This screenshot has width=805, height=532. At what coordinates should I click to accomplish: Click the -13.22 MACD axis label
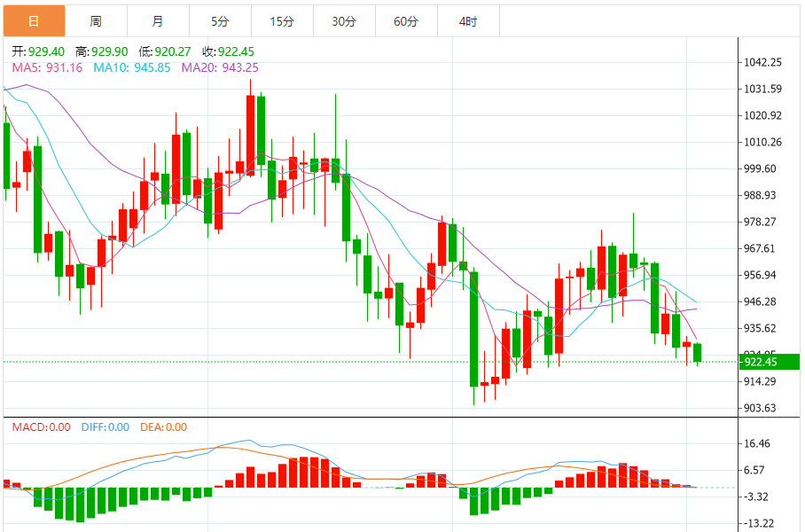click(759, 524)
